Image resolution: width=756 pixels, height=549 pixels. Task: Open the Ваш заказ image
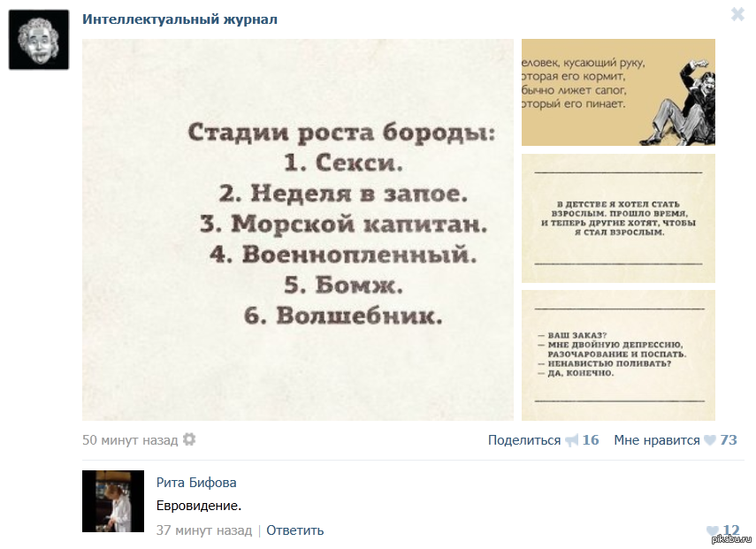(618, 355)
